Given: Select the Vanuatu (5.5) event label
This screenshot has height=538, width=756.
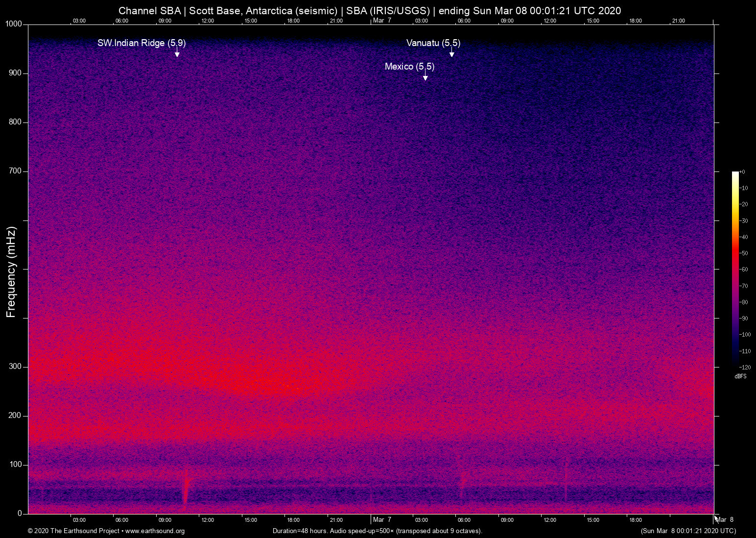Looking at the screenshot, I should [433, 43].
